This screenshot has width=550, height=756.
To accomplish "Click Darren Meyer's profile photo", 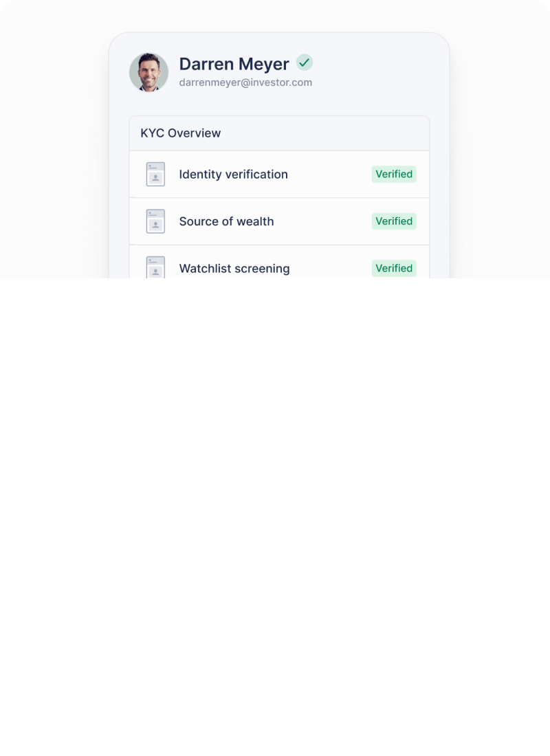I will 148,72.
